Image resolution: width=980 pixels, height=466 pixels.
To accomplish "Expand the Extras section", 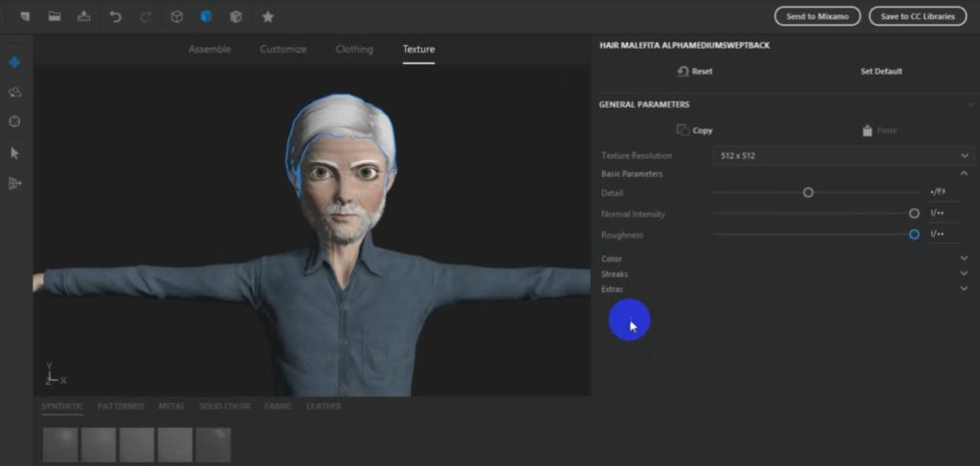I will (964, 289).
